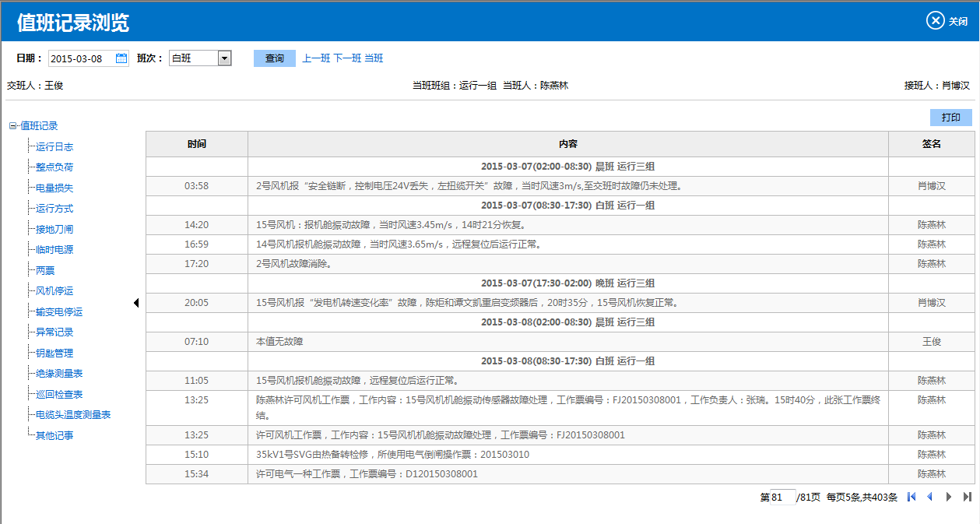
Task: Open 风机停运 in the sidebar tree
Action: click(x=54, y=291)
